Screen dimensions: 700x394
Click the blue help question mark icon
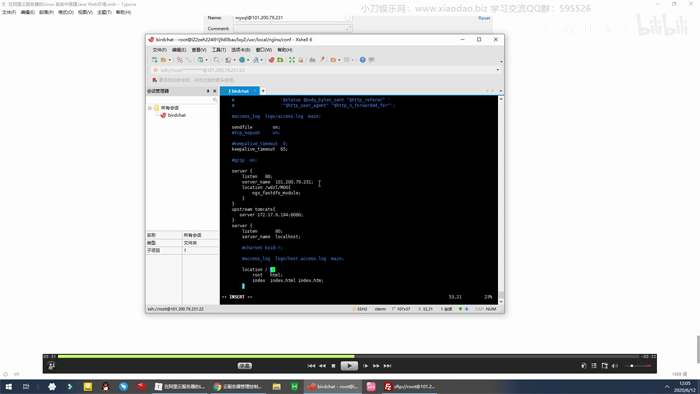pyautogui.click(x=362, y=60)
